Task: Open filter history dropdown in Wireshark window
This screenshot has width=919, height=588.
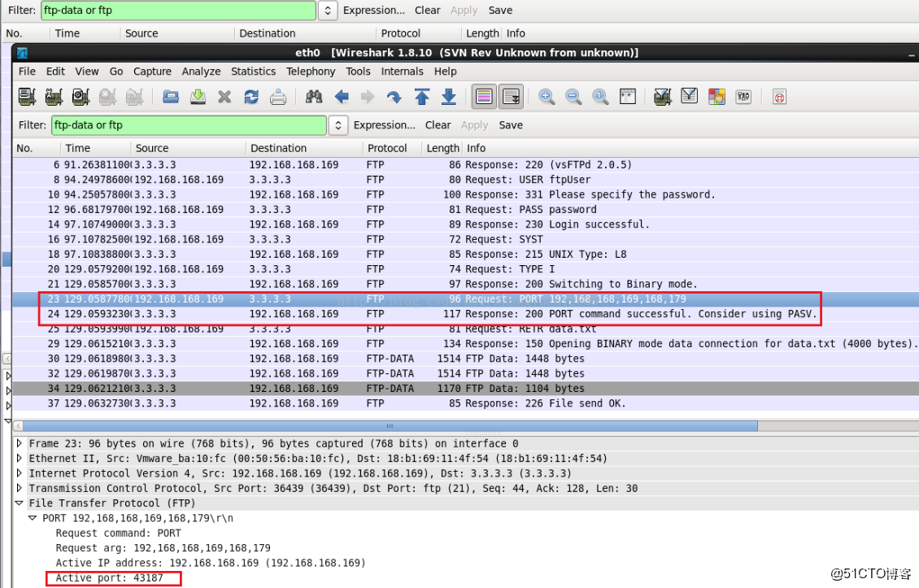Action: 338,125
